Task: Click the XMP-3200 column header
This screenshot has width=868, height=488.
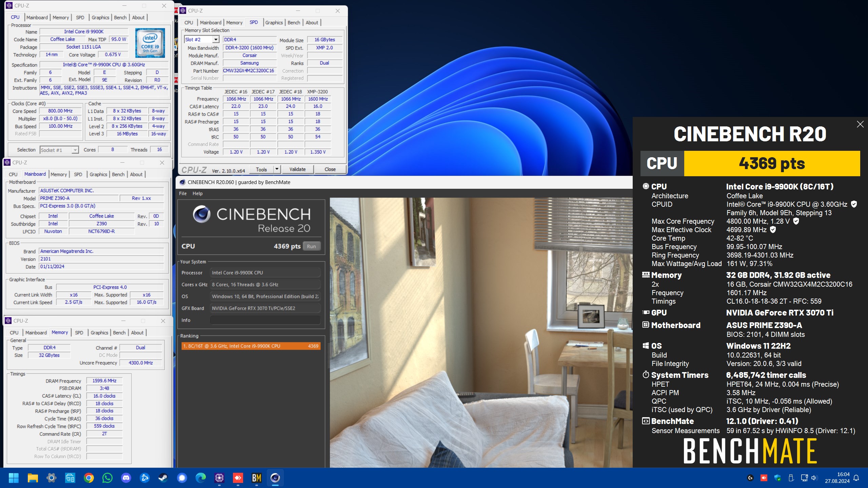Action: tap(317, 92)
